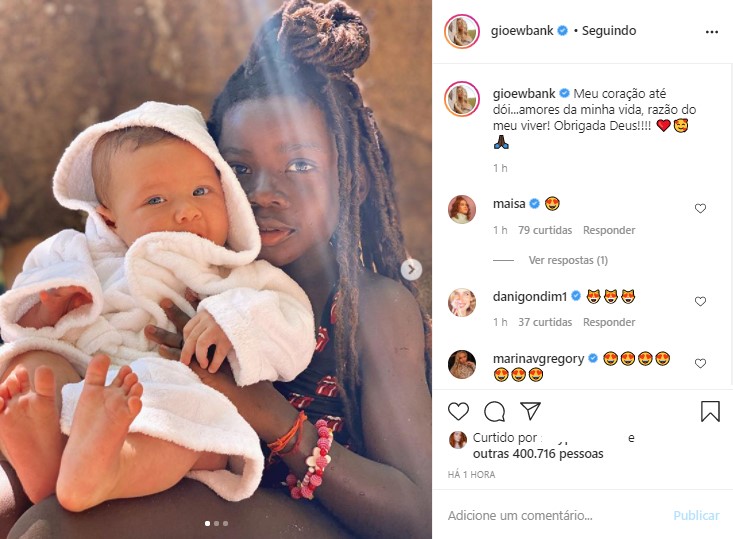
Task: Submit the comment with Publicar
Action: pyautogui.click(x=696, y=515)
